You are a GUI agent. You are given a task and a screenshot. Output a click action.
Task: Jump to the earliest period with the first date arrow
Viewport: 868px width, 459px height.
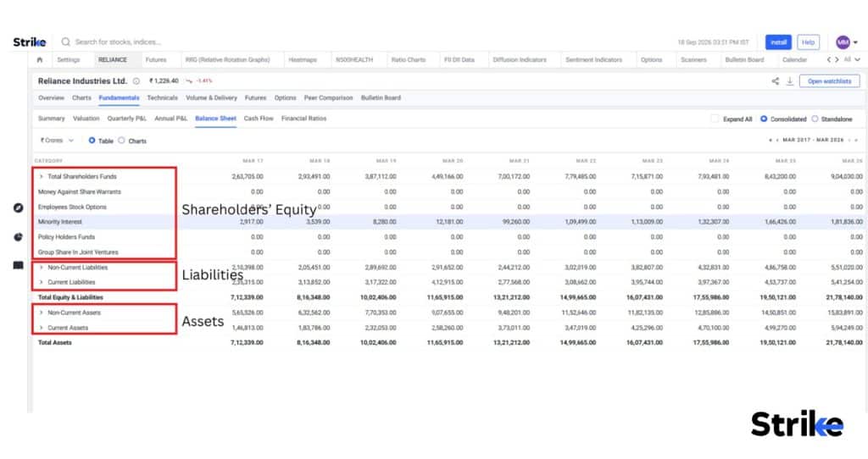[x=771, y=141]
